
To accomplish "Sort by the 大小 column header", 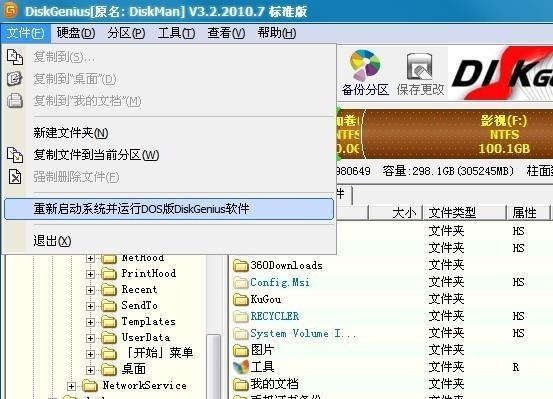I will click(x=395, y=213).
